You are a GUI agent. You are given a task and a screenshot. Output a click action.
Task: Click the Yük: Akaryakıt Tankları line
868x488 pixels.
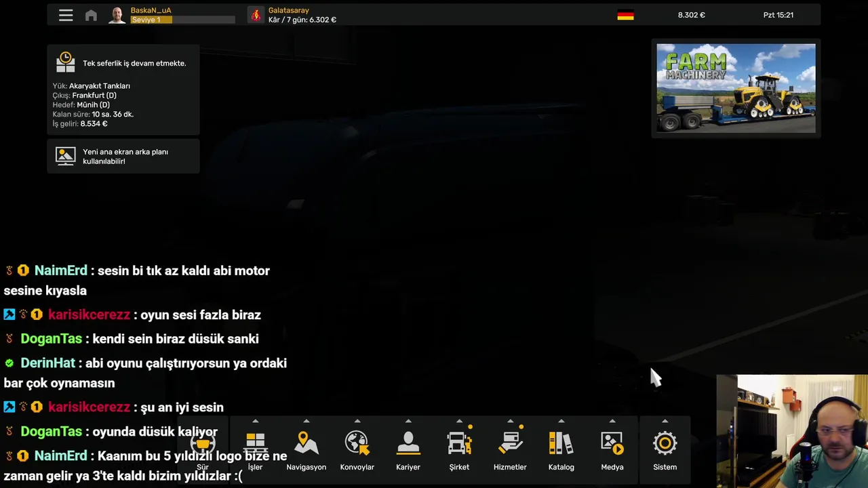point(92,86)
